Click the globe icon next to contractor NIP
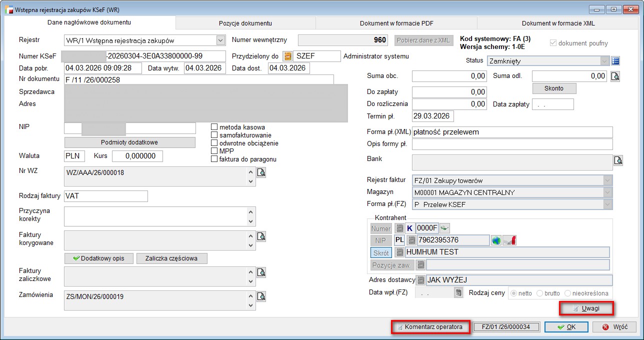 [x=496, y=240]
